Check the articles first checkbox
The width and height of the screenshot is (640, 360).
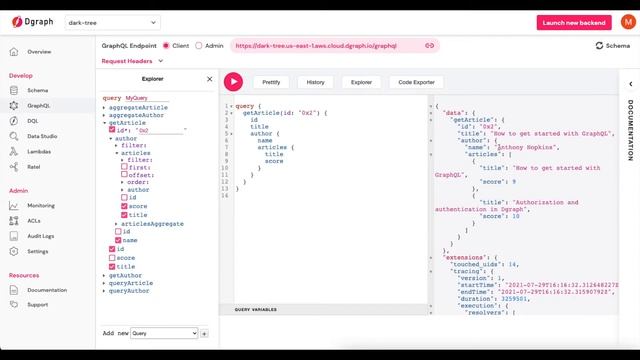pyautogui.click(x=124, y=167)
